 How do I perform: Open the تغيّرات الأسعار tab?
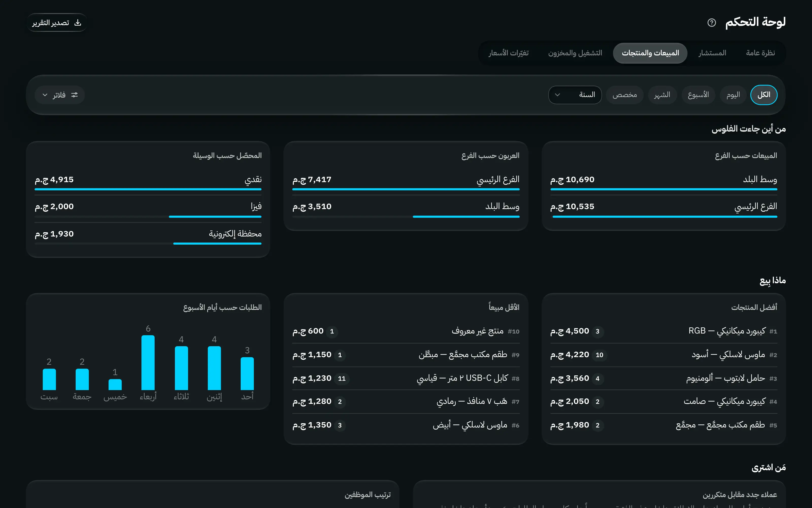(509, 53)
